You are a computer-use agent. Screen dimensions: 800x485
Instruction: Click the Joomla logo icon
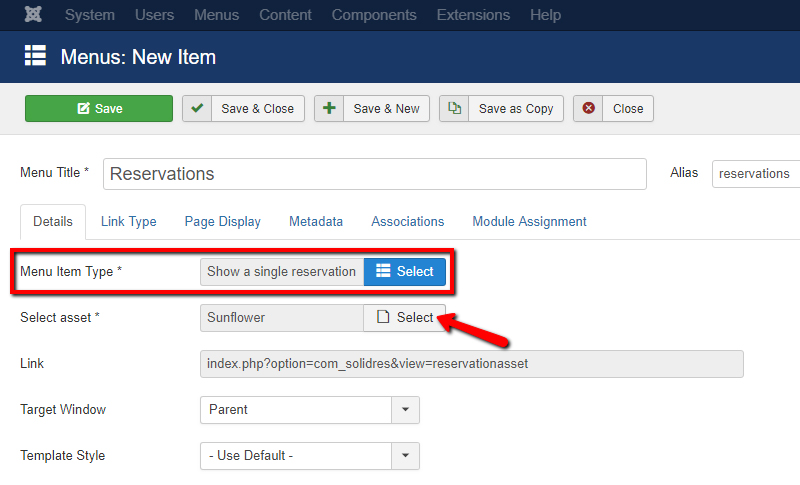[x=33, y=15]
